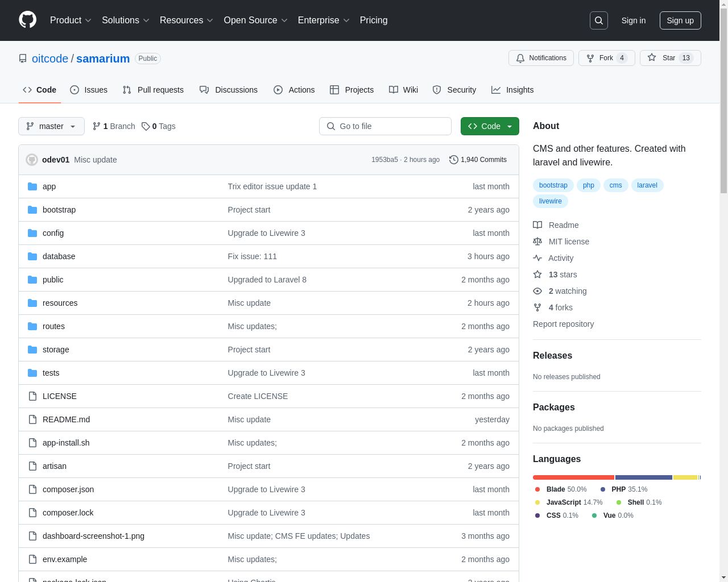Screen dimensions: 728x582
Task: Switch to the Insights tab
Action: pyautogui.click(x=512, y=90)
